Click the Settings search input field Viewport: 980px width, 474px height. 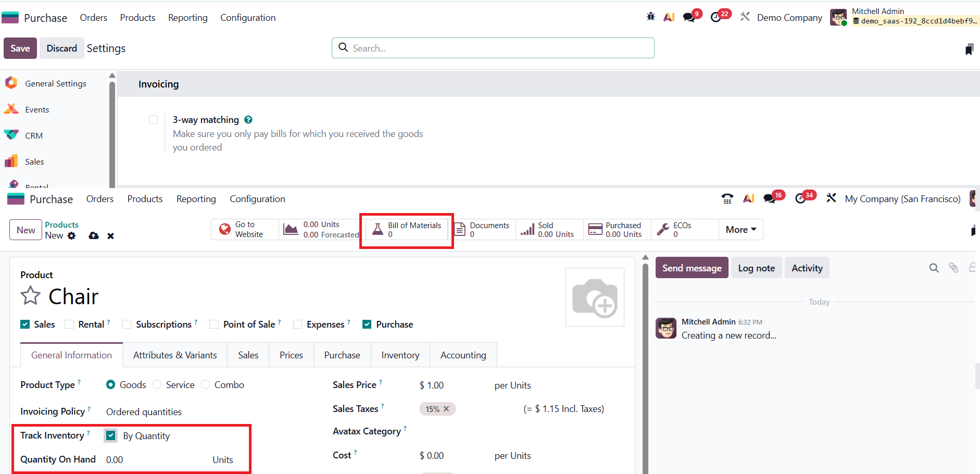click(500, 48)
